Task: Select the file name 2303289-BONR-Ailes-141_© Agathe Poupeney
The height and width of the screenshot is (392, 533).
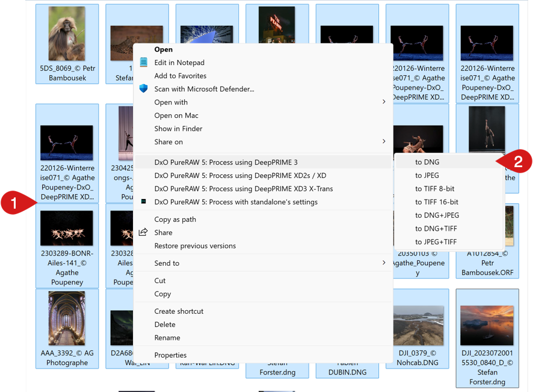Action: (x=67, y=268)
